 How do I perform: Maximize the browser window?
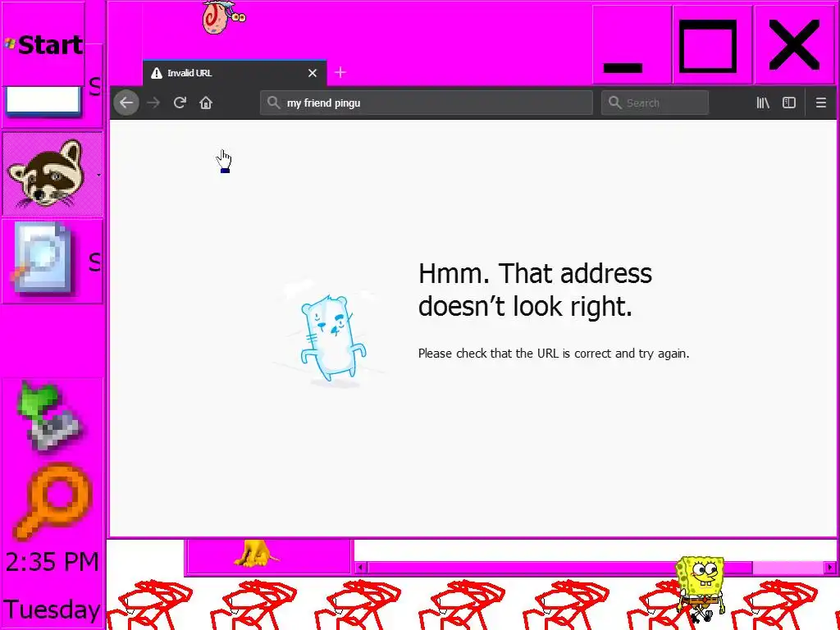coord(713,45)
